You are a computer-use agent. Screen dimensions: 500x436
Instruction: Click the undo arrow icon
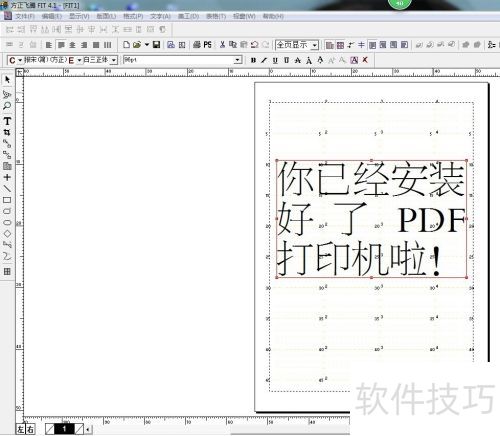coord(255,44)
